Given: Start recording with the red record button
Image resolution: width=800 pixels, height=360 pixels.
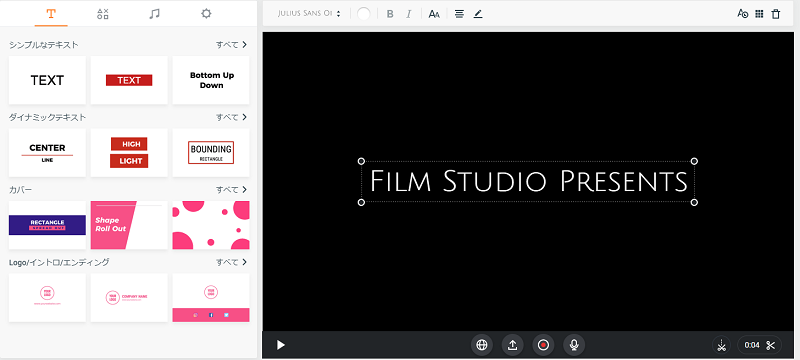Looking at the screenshot, I should (x=543, y=345).
